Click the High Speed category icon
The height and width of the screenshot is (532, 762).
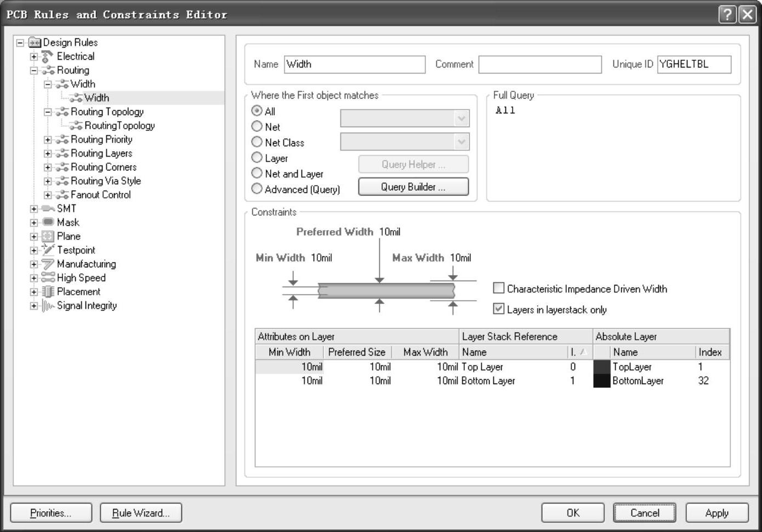48,278
